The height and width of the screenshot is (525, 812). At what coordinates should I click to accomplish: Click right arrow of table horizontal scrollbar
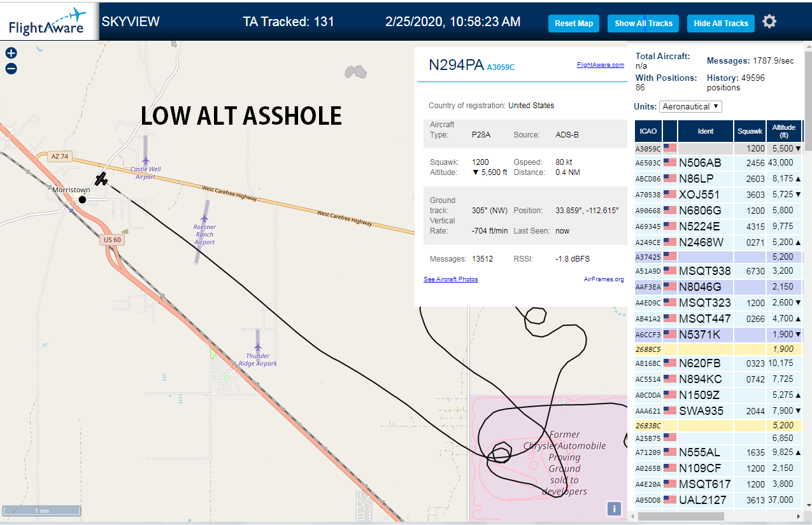799,516
